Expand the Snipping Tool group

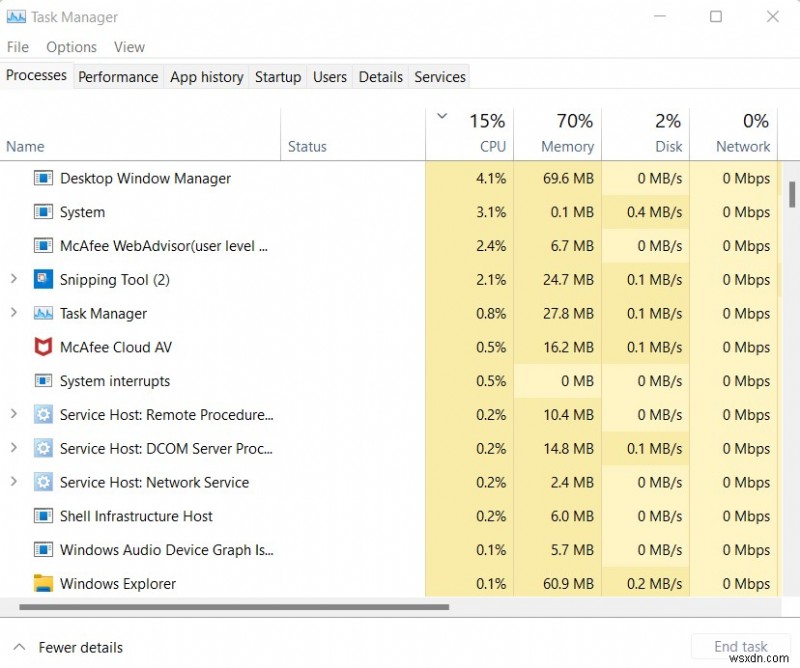point(12,279)
